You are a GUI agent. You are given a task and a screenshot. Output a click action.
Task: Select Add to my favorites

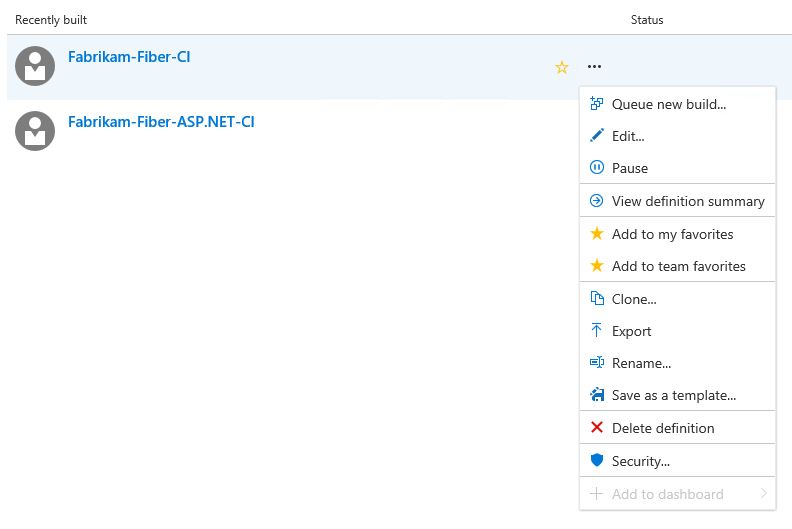pyautogui.click(x=677, y=234)
